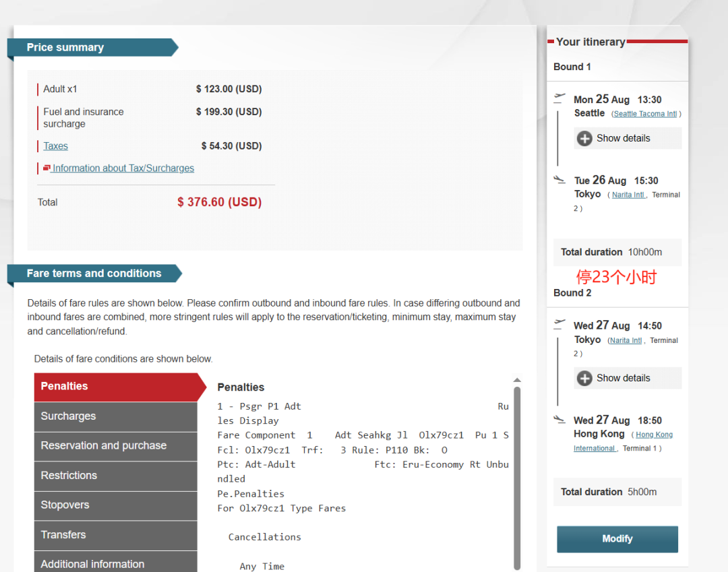Open the Taxes link in price summary
The height and width of the screenshot is (572, 728).
pos(55,146)
